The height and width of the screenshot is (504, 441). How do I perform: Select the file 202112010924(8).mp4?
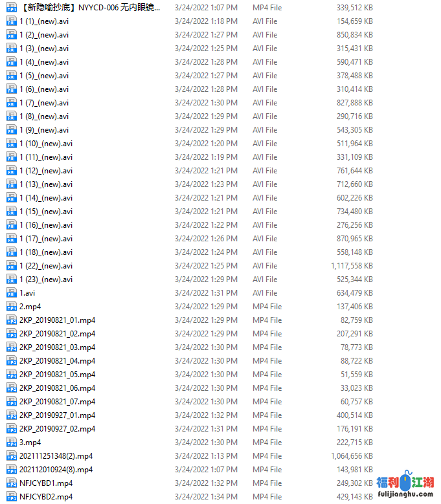click(56, 470)
